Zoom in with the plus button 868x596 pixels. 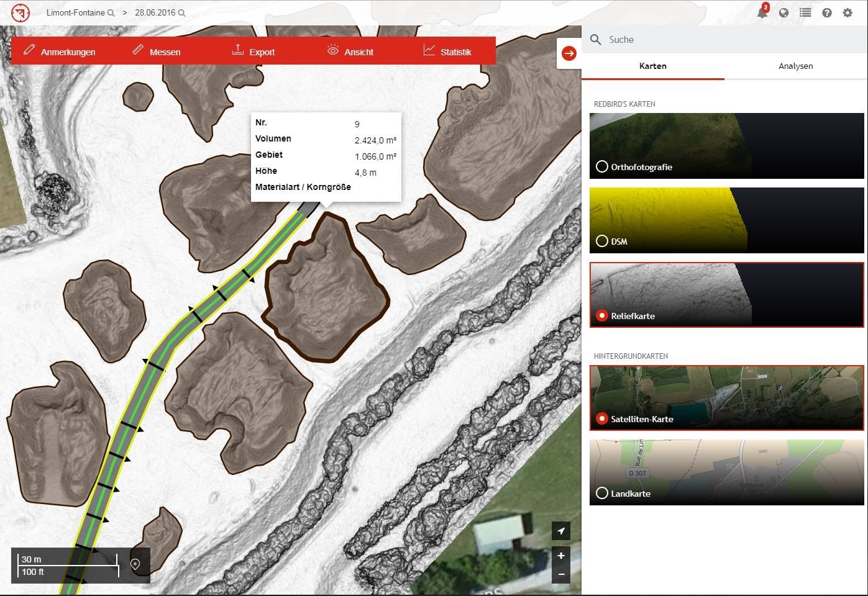[x=561, y=556]
